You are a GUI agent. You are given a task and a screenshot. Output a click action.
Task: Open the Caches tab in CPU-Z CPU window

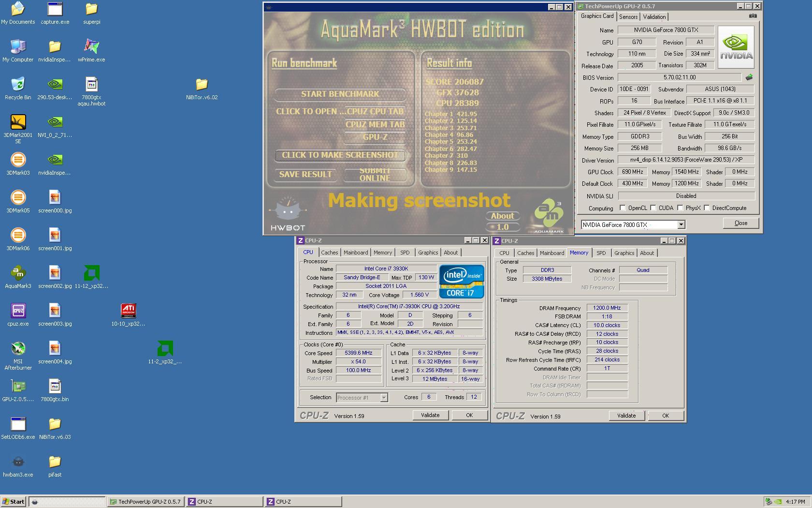coord(330,253)
